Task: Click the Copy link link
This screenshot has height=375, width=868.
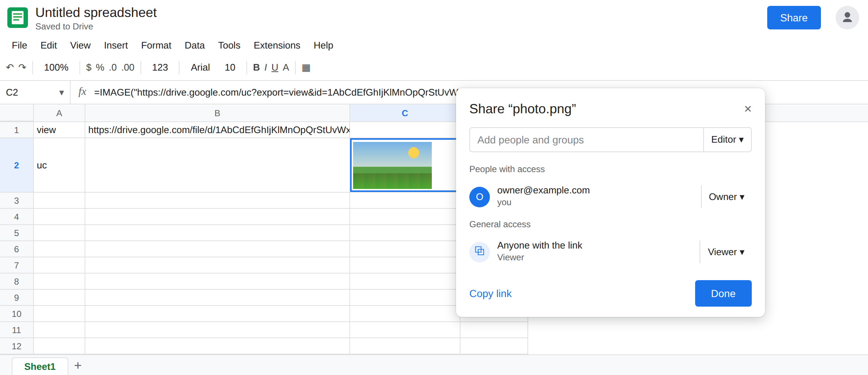Action: click(x=490, y=293)
